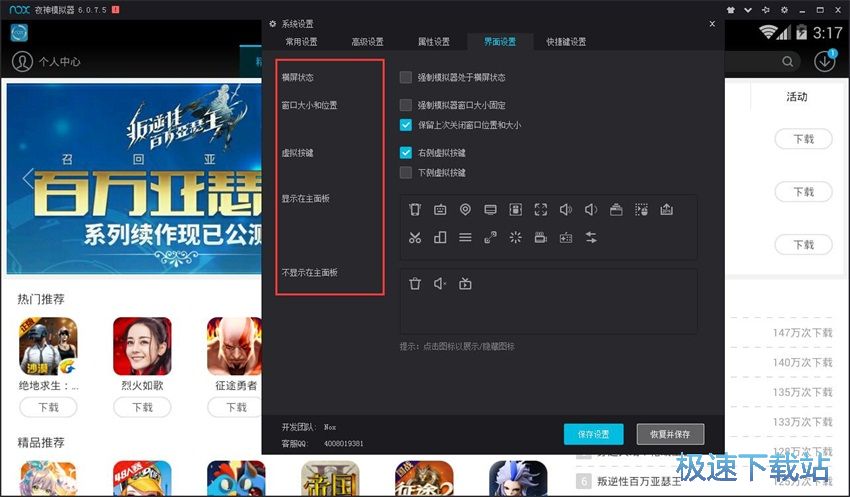This screenshot has height=497, width=850.
Task: Click the muted speaker icon in hidden panel
Action: (440, 283)
